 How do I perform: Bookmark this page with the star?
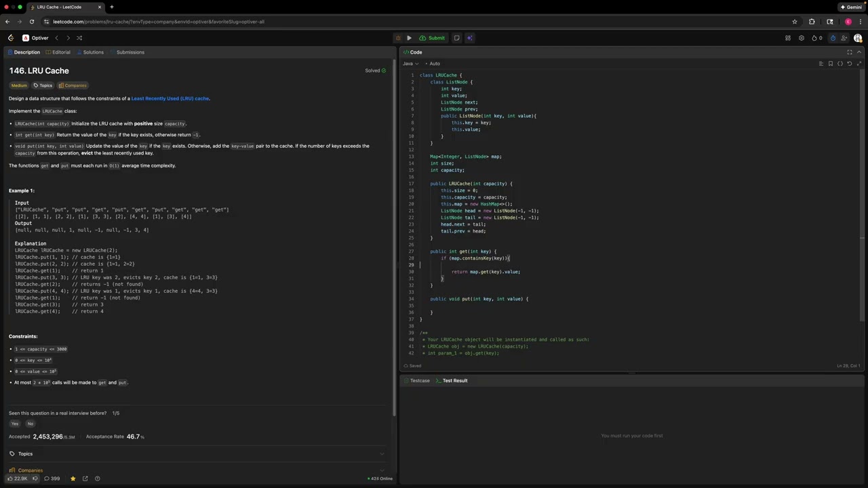coord(795,22)
